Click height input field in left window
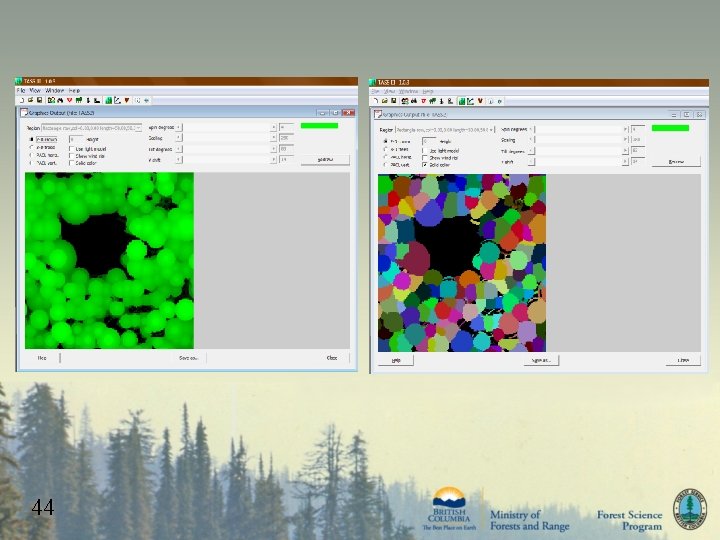 point(76,139)
